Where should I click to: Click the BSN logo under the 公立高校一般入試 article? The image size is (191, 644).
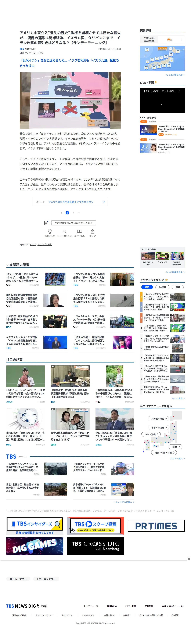coord(9,327)
